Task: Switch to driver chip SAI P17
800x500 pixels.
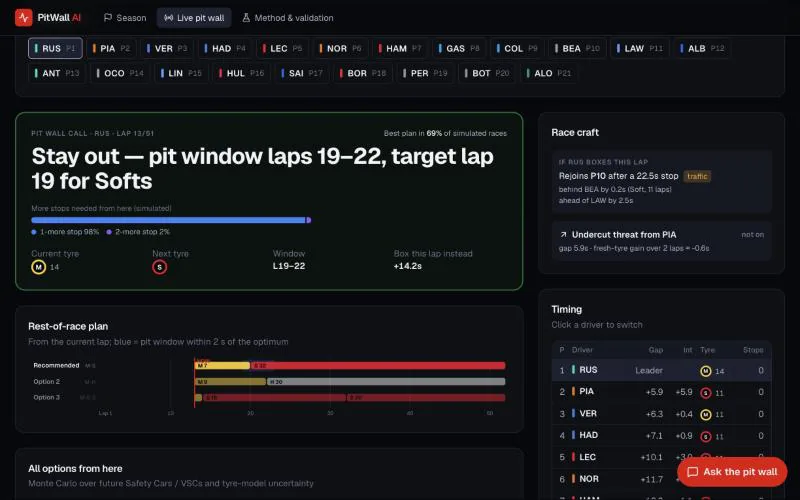Action: point(302,73)
